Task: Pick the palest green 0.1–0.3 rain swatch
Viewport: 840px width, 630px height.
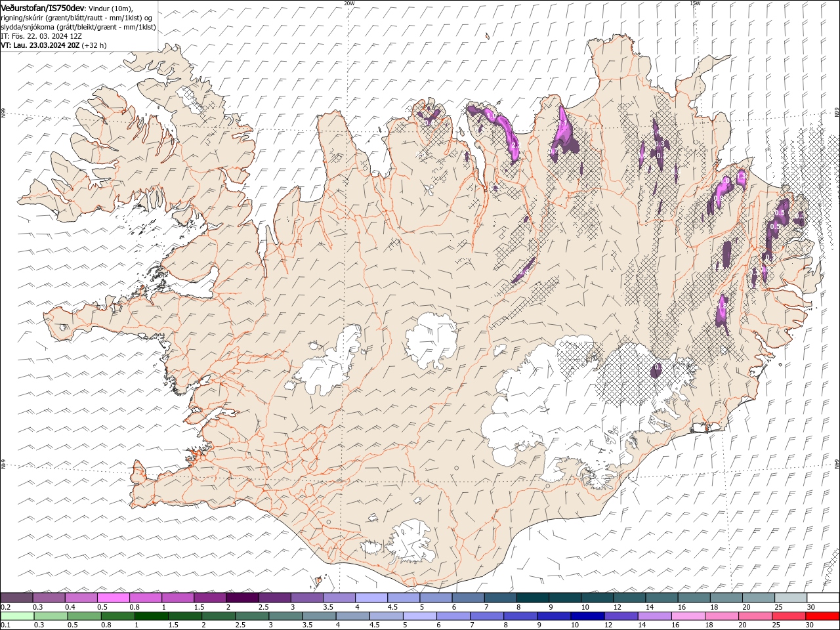Action: coord(18,616)
